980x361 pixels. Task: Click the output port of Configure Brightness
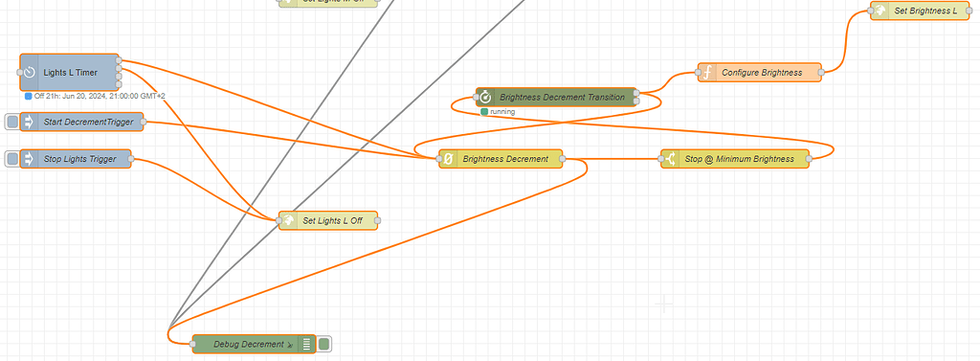(821, 73)
